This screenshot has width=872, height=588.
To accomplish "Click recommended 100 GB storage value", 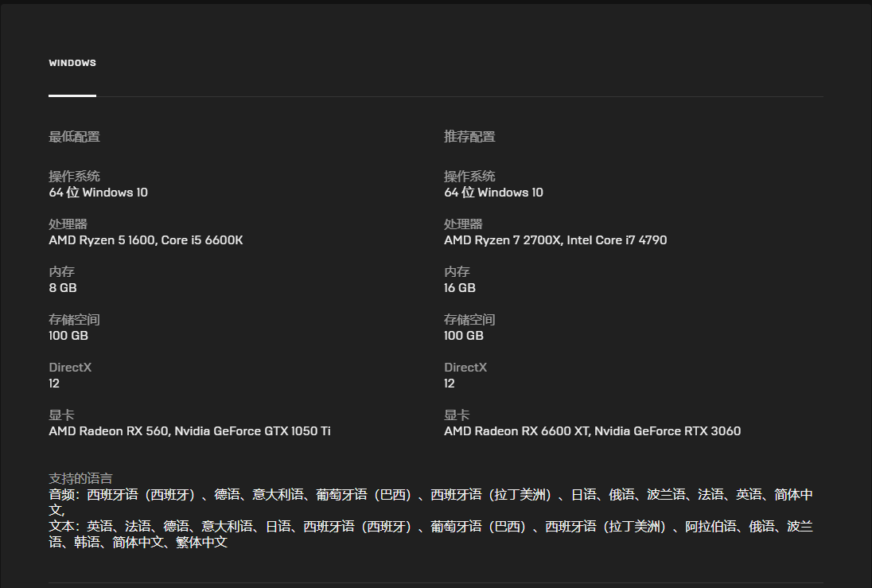I will coord(464,336).
